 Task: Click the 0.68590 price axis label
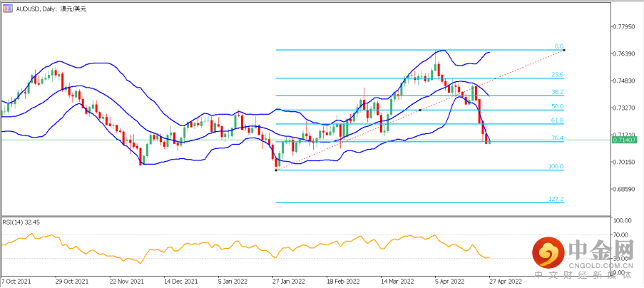click(624, 189)
